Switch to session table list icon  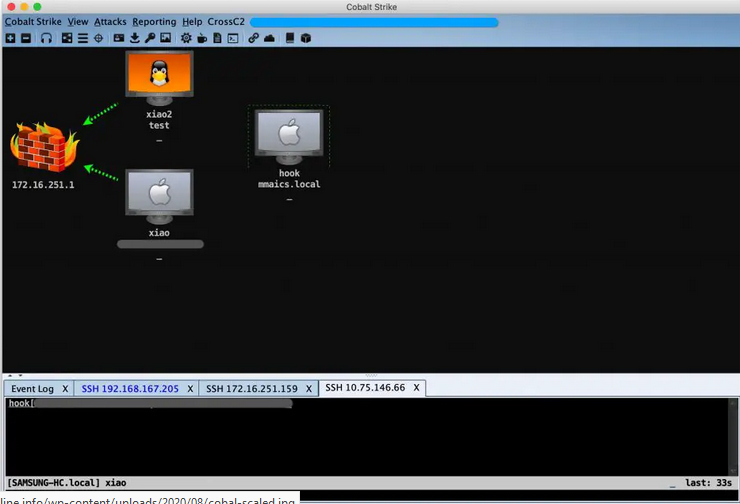(83, 38)
